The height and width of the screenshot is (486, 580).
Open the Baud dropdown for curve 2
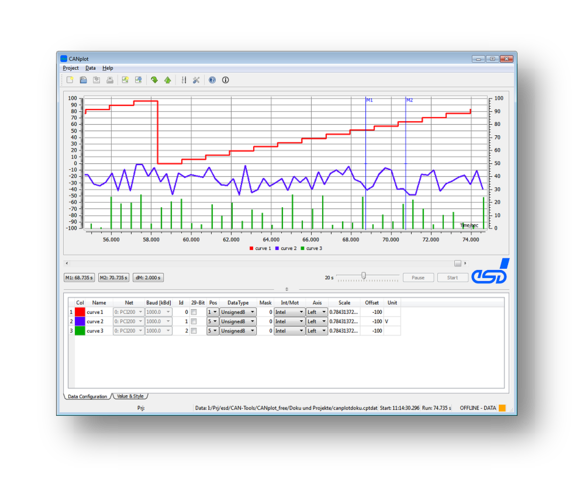pos(158,321)
